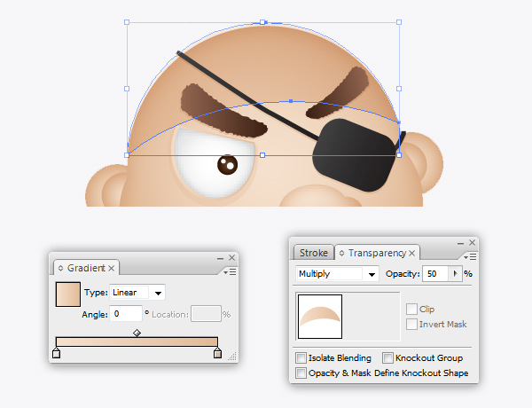Close the Gradient panel window
Screen dimensions: 532x408
click(232, 258)
